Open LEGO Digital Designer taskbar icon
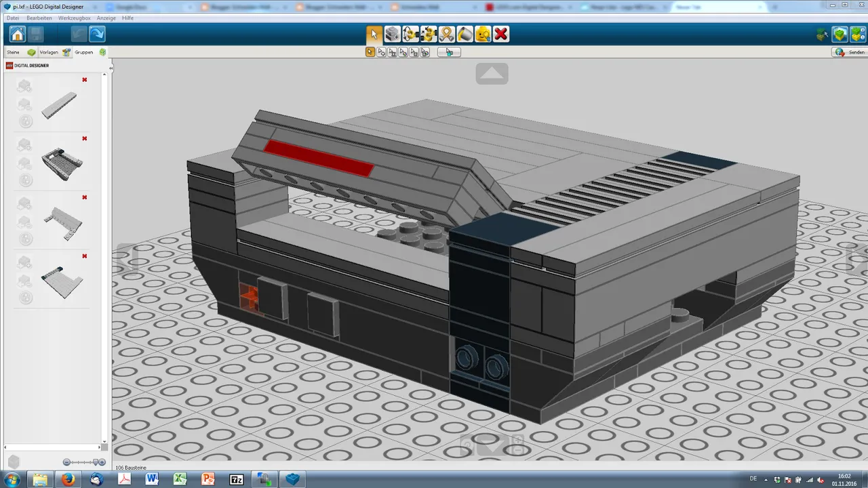This screenshot has width=868, height=488. [292, 479]
